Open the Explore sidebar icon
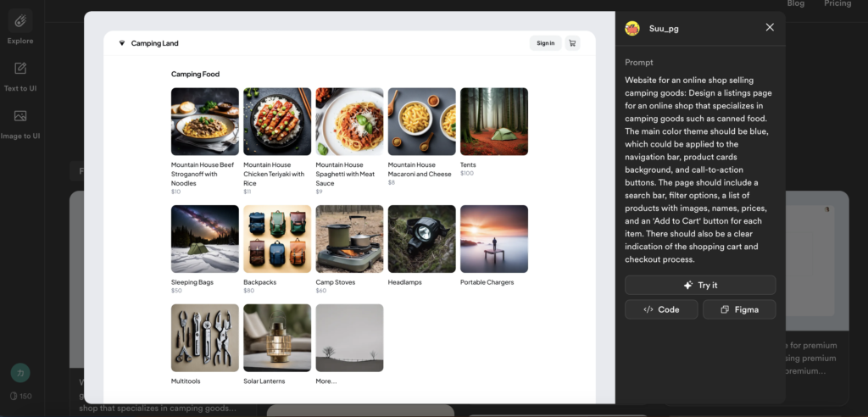 [x=20, y=21]
